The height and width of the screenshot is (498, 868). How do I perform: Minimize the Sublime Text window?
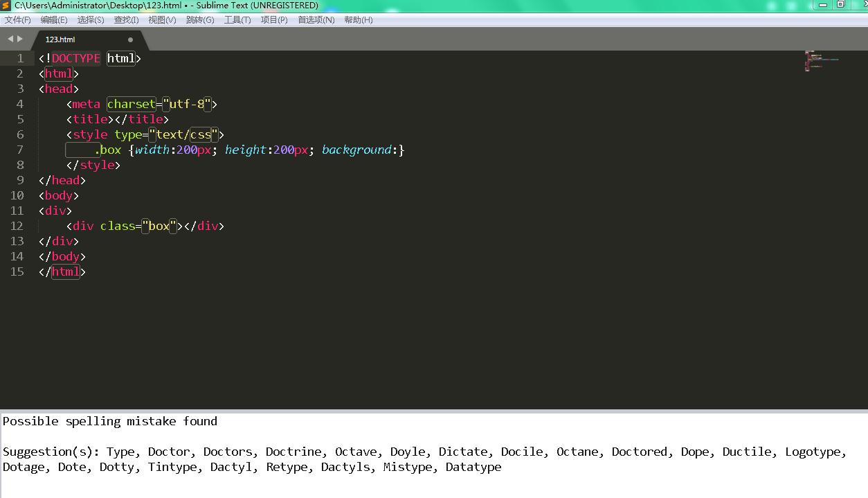tap(822, 5)
